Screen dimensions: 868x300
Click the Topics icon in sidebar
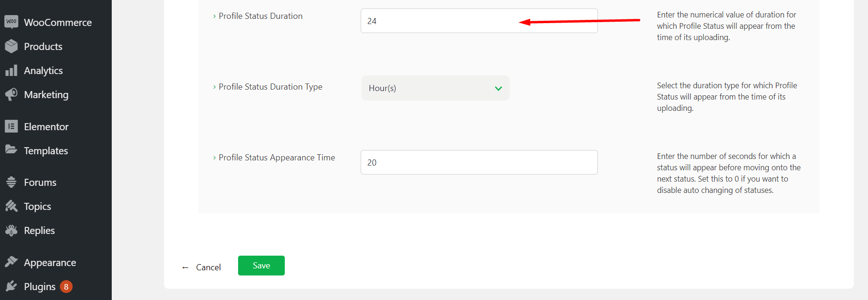[x=11, y=206]
